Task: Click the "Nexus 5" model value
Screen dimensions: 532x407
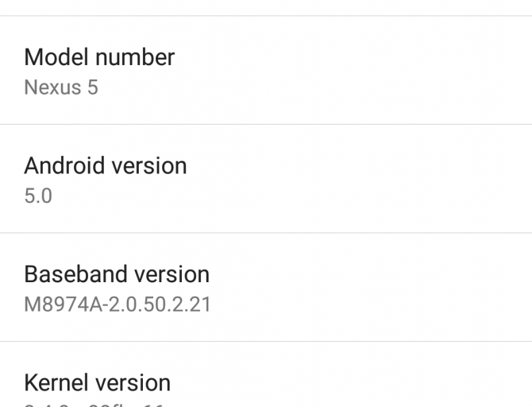Action: point(61,87)
